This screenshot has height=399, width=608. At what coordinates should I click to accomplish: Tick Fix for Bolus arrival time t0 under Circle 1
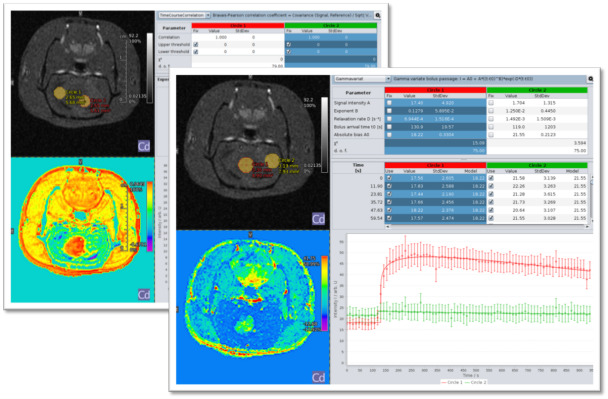pos(389,127)
